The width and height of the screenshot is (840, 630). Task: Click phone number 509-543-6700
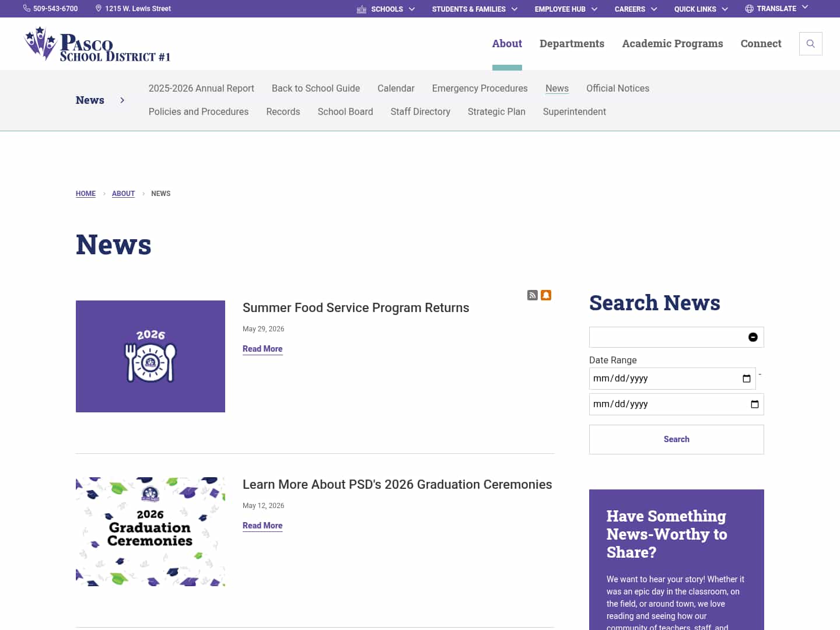[x=55, y=9]
